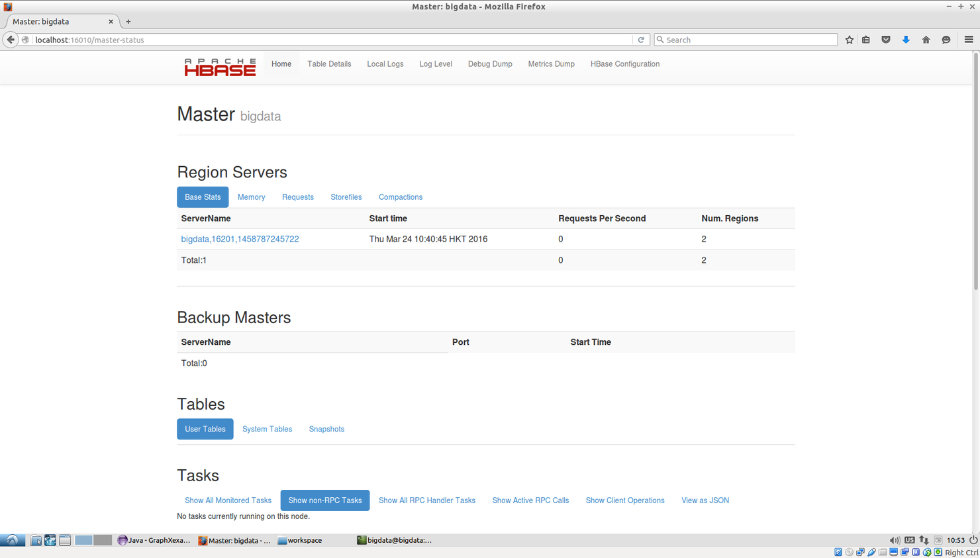Show Active RPC Calls tasks
Image resolution: width=980 pixels, height=558 pixels.
(530, 500)
